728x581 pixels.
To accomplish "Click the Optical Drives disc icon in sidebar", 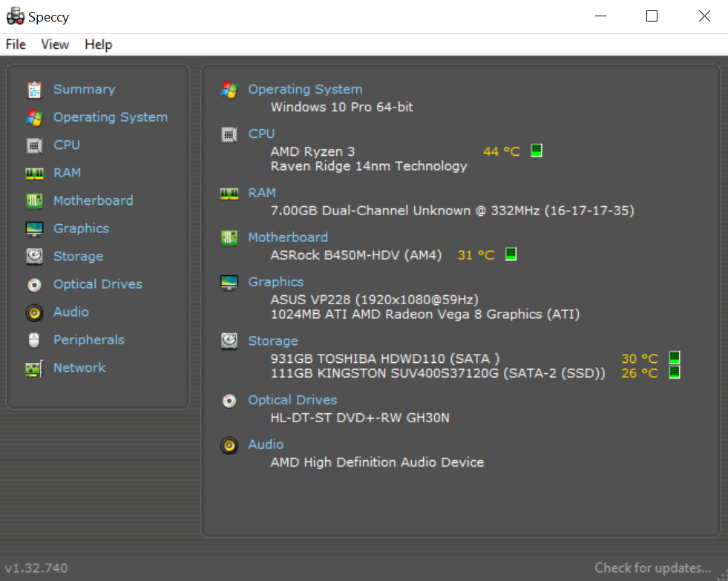I will pos(34,284).
